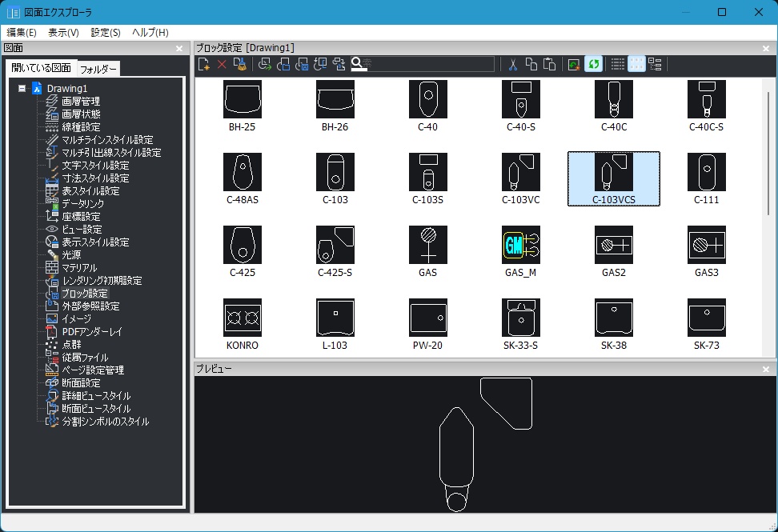
Task: Select the C-103VC block thumbnail
Action: point(520,172)
